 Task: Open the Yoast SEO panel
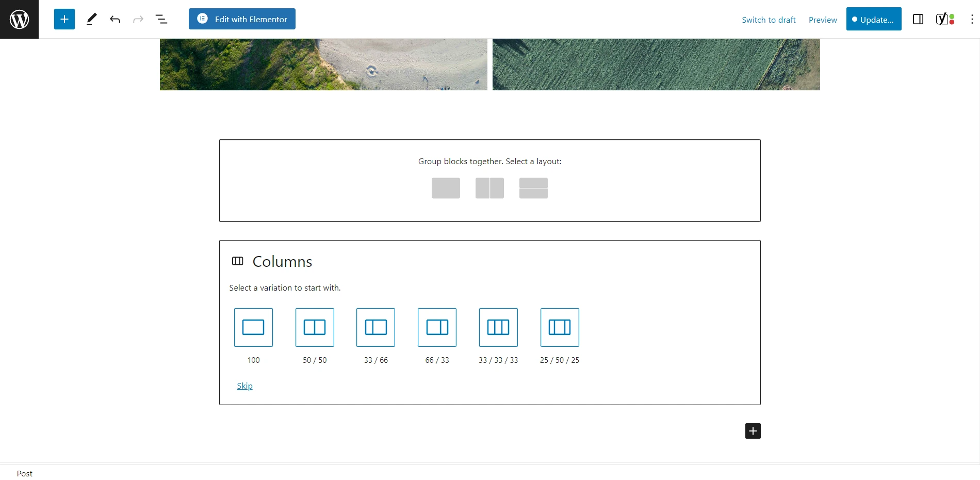[x=945, y=19]
